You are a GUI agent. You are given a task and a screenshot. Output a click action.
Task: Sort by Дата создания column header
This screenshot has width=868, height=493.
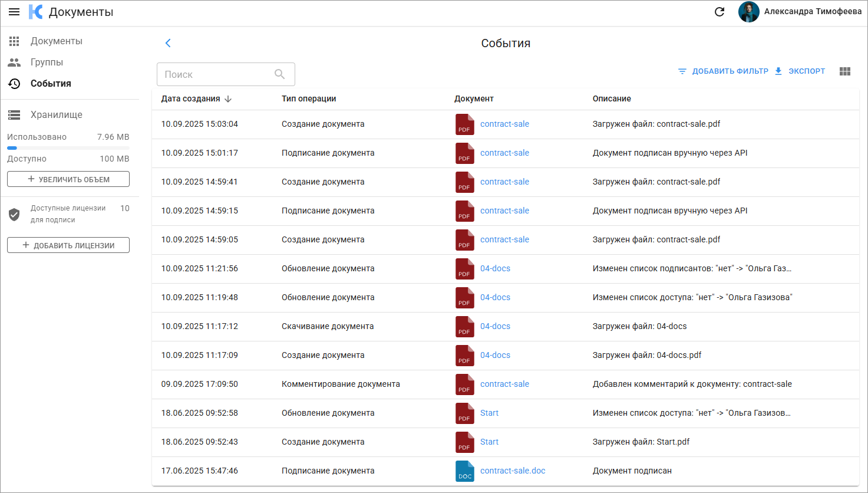click(191, 99)
